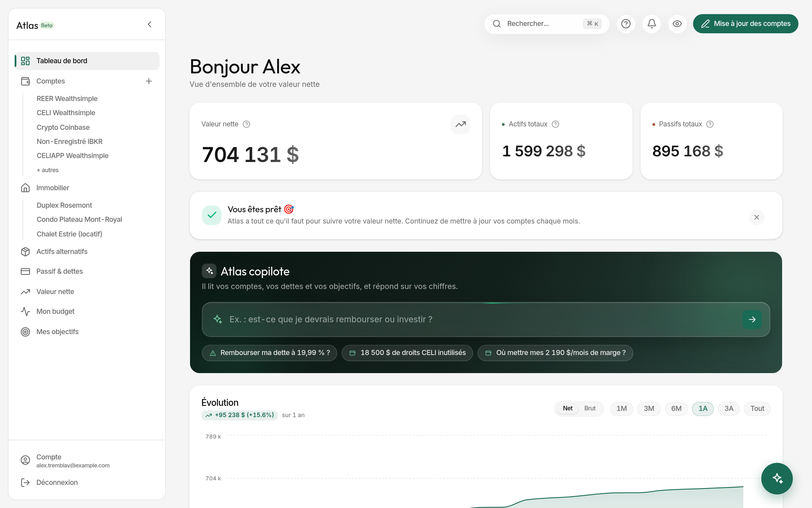The width and height of the screenshot is (812, 508).
Task: Show info tooltip for Valeur nette card
Action: point(247,124)
